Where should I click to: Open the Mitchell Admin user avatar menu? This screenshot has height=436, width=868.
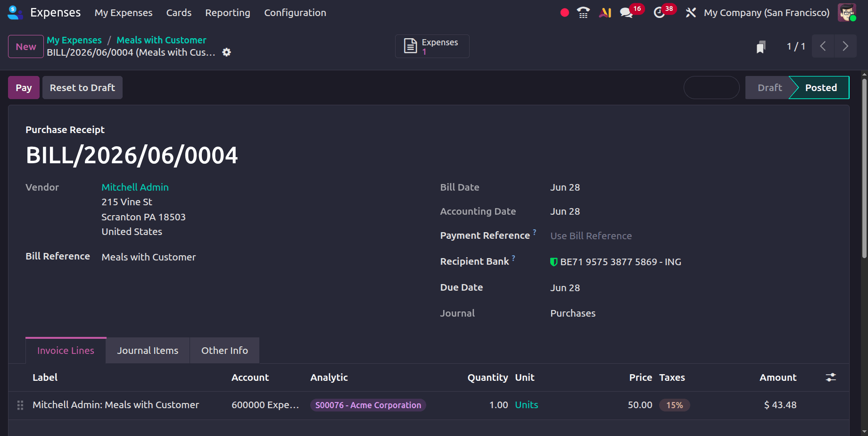click(x=847, y=13)
